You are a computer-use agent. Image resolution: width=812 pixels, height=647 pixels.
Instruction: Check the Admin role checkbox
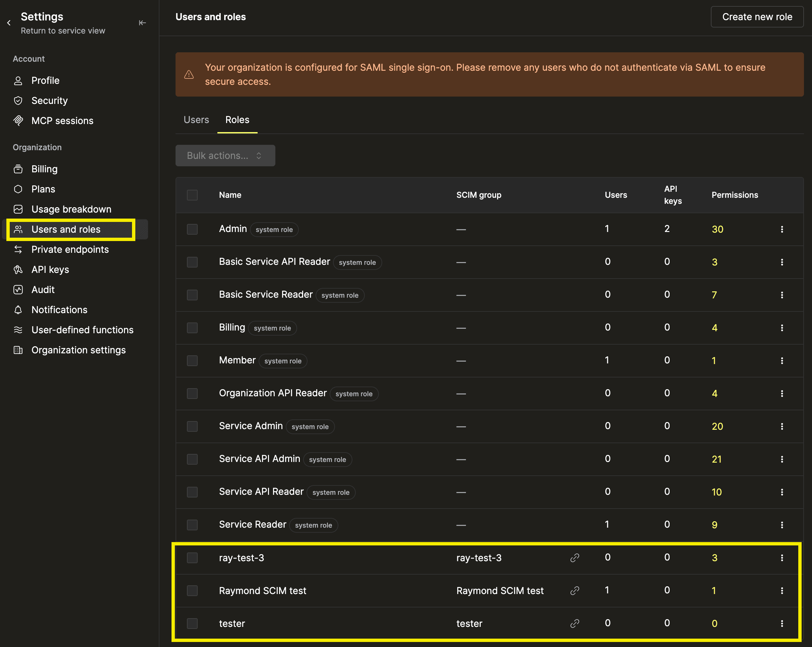click(193, 229)
